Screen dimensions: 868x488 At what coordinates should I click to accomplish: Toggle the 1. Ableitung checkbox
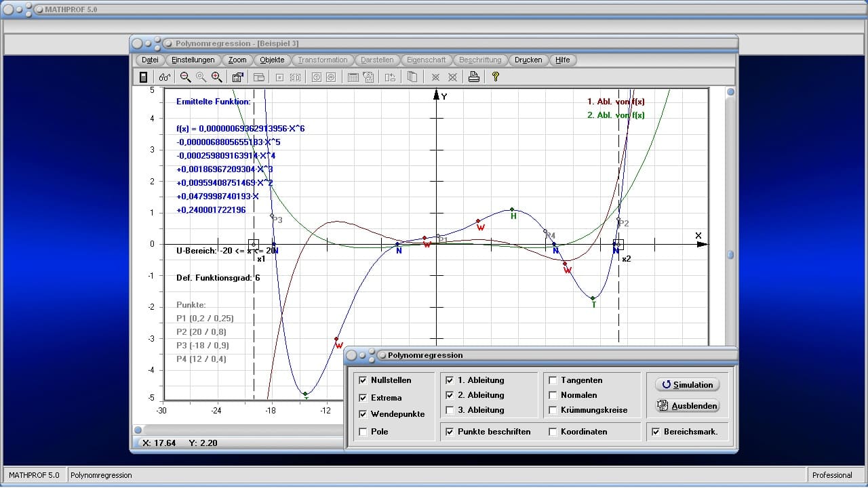point(450,380)
